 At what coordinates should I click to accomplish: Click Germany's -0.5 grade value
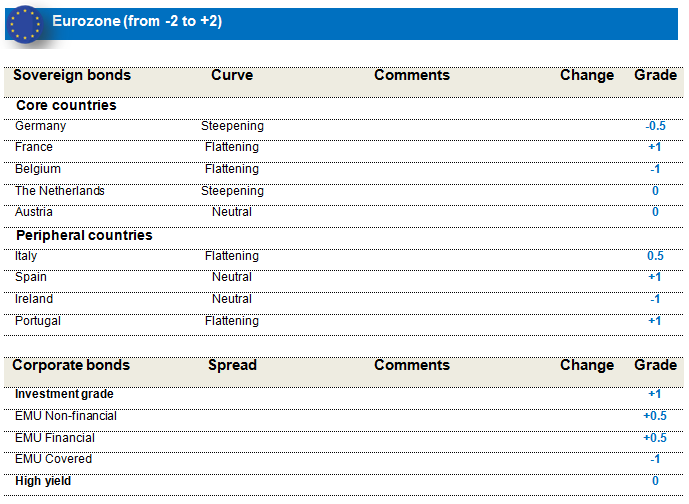click(x=655, y=126)
